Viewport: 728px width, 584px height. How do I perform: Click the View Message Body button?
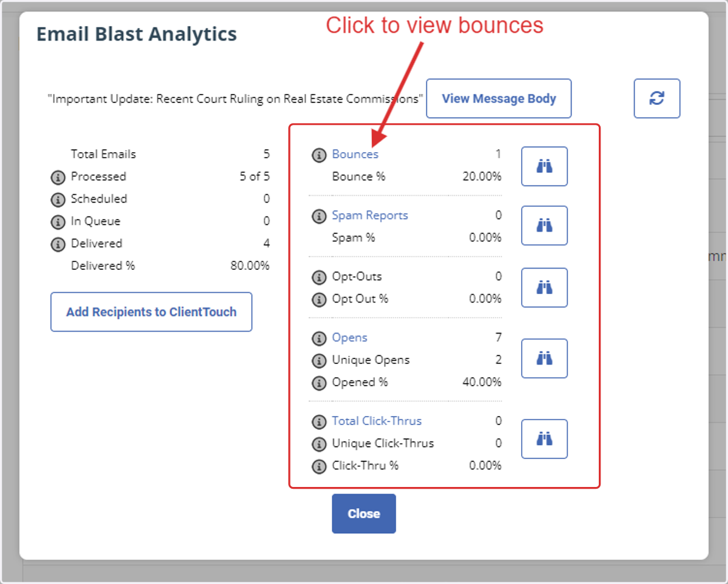tap(499, 98)
